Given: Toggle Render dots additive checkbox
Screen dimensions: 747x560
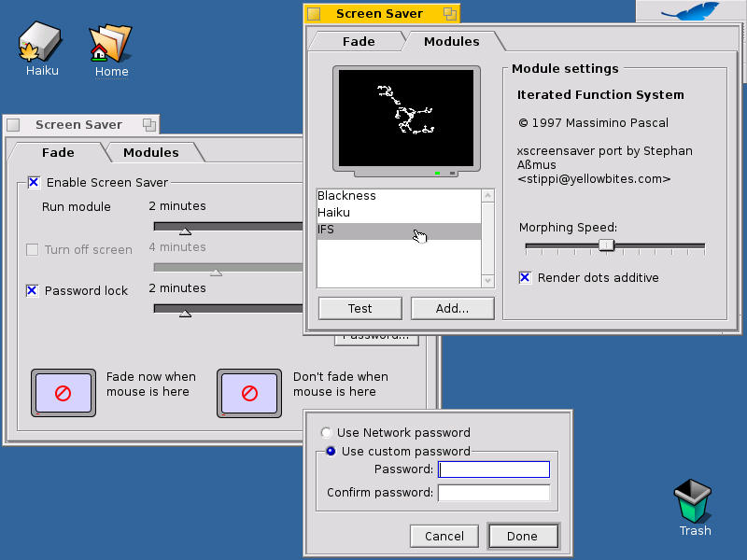Looking at the screenshot, I should coord(525,277).
